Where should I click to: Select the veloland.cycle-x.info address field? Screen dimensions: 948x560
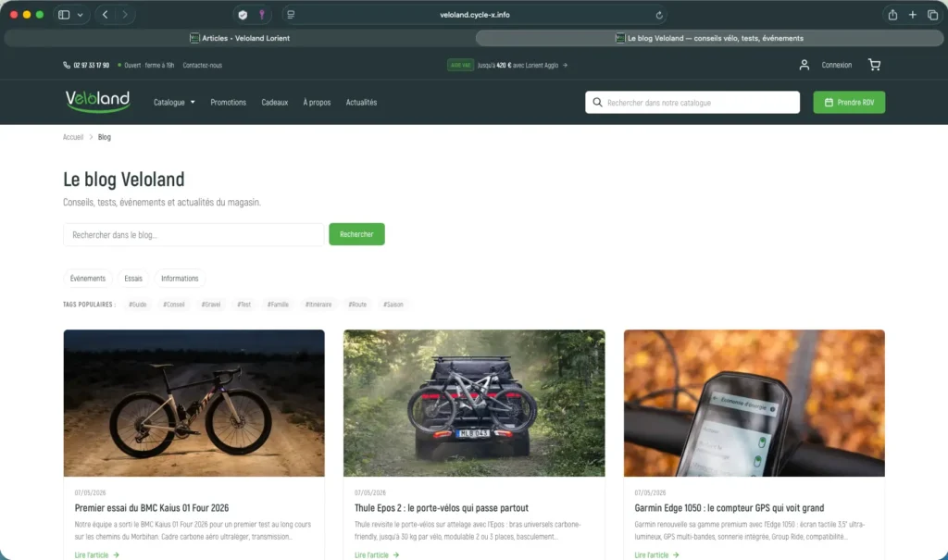coord(475,15)
